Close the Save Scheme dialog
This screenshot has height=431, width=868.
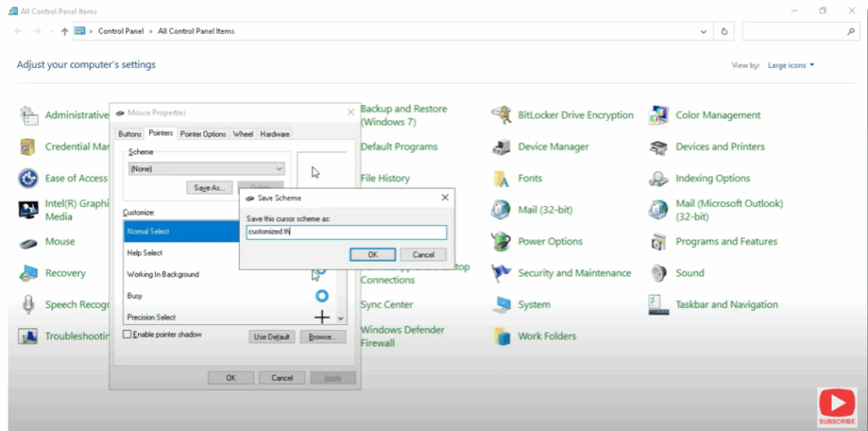(445, 198)
